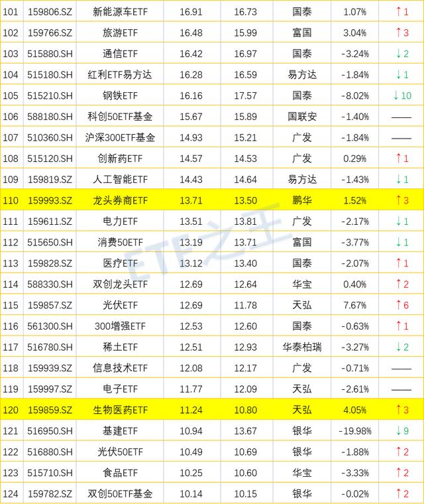Select the ↑6 rank change cell
424x504 pixels.
(402, 305)
